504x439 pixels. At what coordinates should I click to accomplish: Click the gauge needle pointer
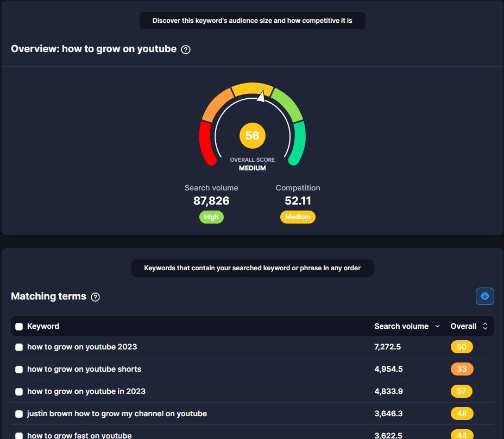pyautogui.click(x=261, y=97)
